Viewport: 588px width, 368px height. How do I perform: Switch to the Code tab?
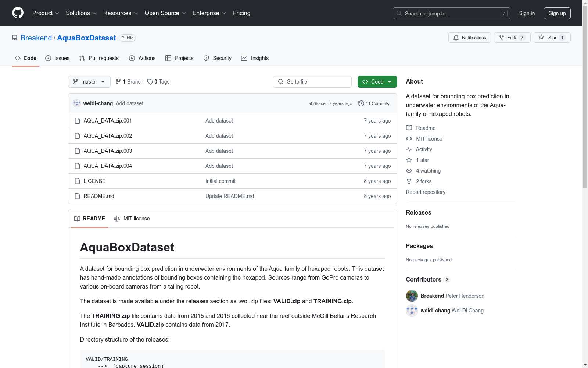(x=26, y=58)
